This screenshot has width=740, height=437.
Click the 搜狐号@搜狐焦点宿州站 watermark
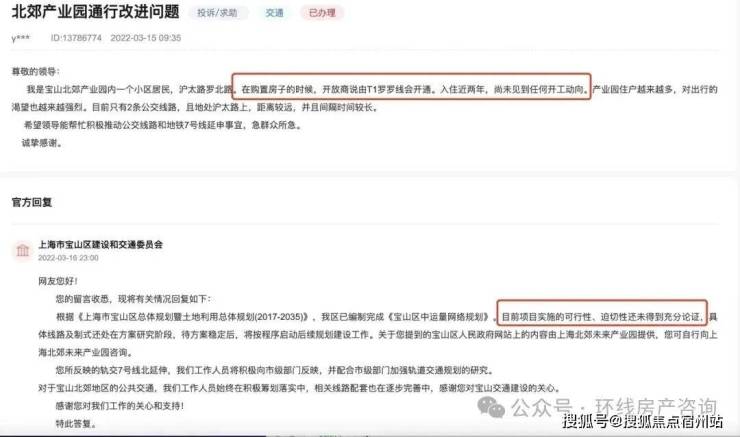[642, 421]
